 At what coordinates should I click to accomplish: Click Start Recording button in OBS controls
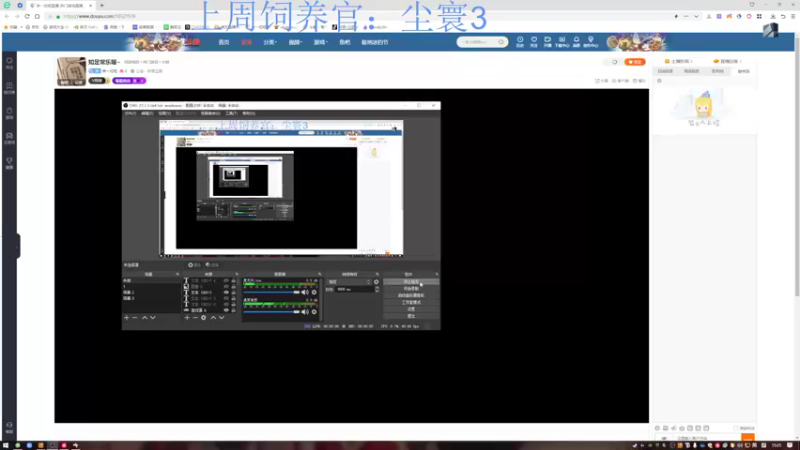(x=411, y=289)
